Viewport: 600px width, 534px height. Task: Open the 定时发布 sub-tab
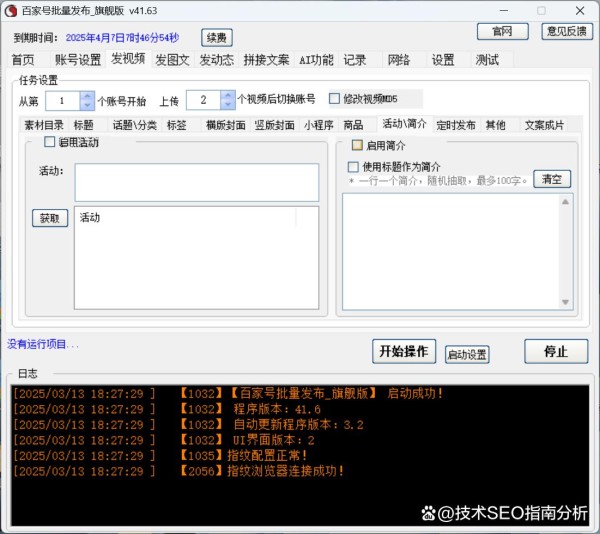[456, 125]
